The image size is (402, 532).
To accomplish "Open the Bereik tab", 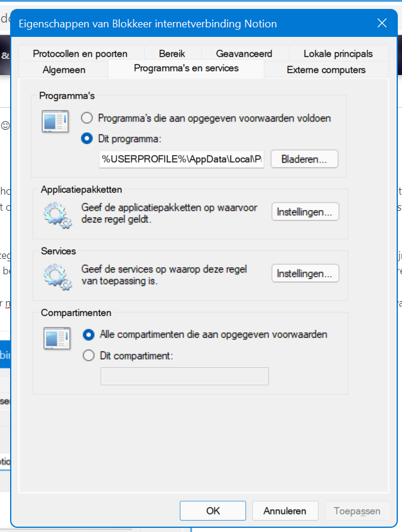I will tap(172, 54).
